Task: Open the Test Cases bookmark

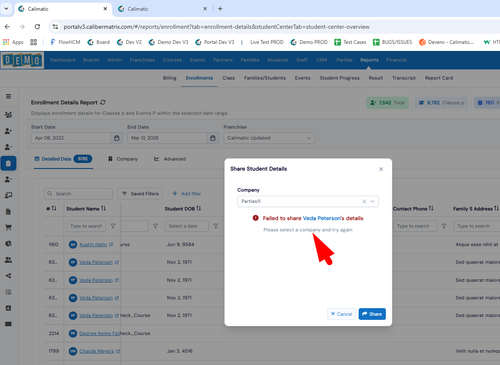Action: (350, 42)
